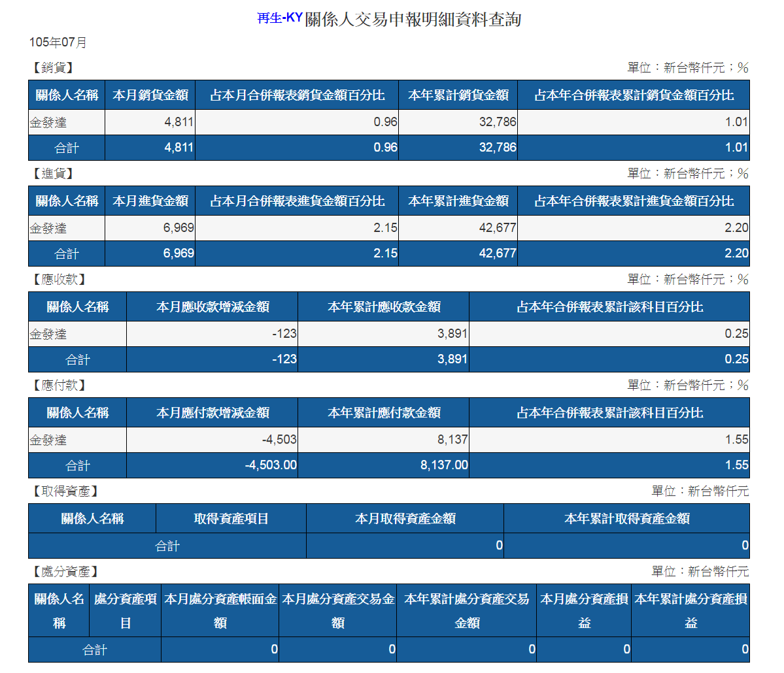This screenshot has width=784, height=673.
Task: Click the 本年累計處分資產損益 column header
Action: point(690,610)
